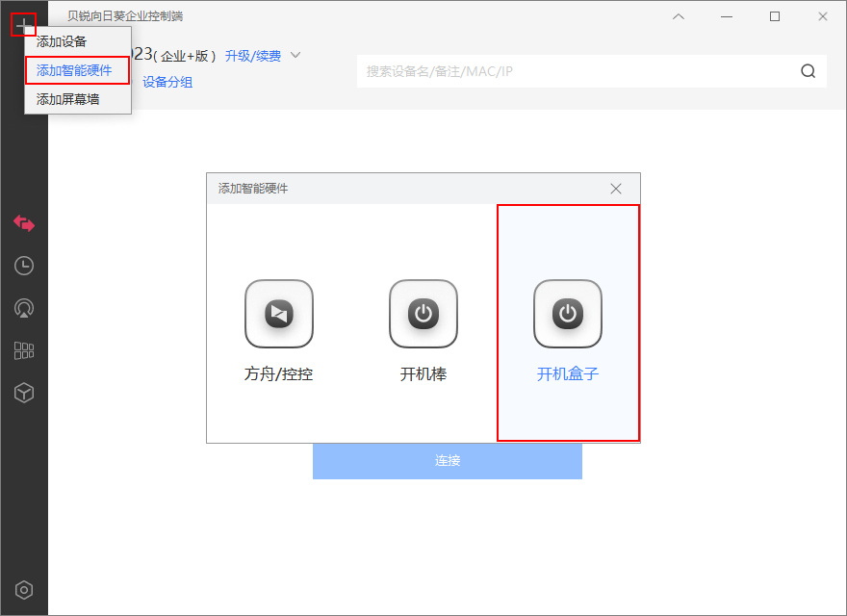Open the cube hardware icon in sidebar
The height and width of the screenshot is (616, 847).
click(24, 393)
